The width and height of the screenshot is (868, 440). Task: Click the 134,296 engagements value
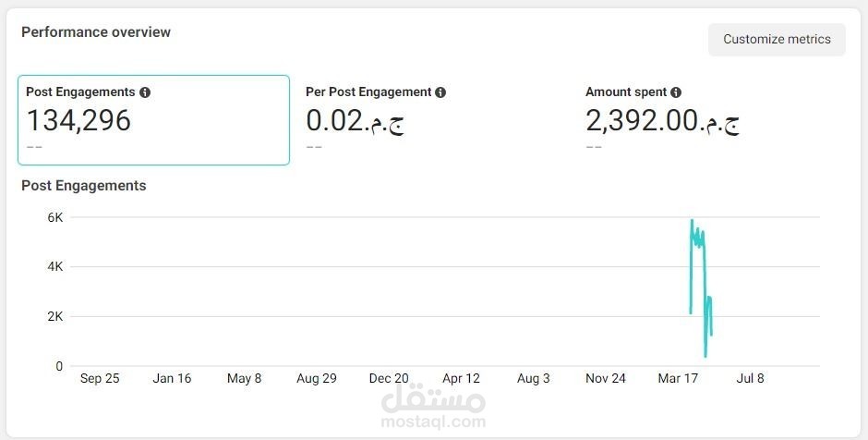point(78,120)
